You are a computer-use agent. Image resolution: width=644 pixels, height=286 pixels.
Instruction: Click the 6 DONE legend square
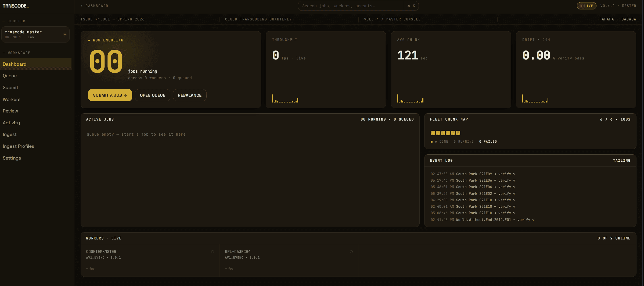tap(432, 142)
